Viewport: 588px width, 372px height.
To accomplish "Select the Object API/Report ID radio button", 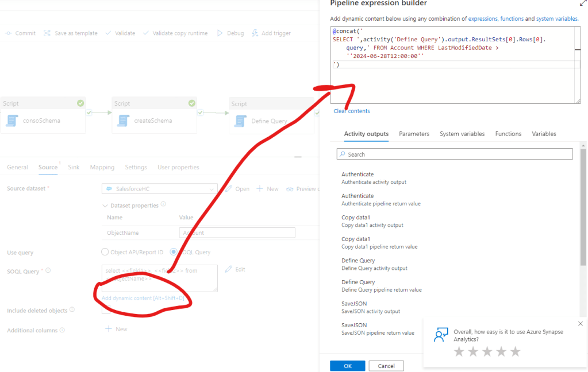I will click(x=105, y=252).
